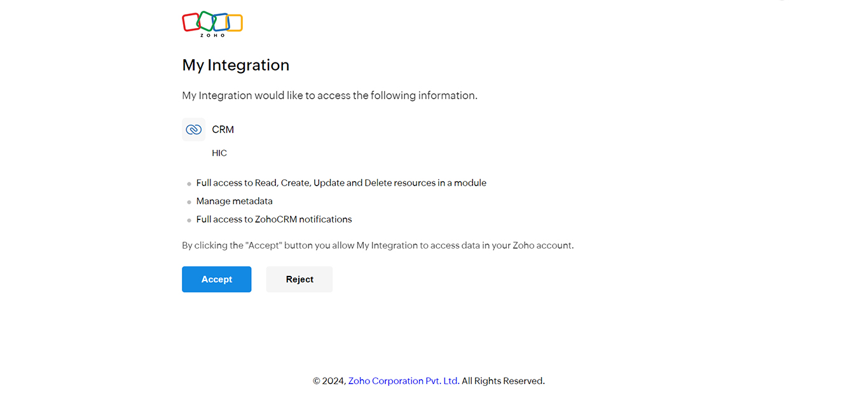Click the 'would like to access' description line
This screenshot has height=405, width=868.
pos(329,95)
